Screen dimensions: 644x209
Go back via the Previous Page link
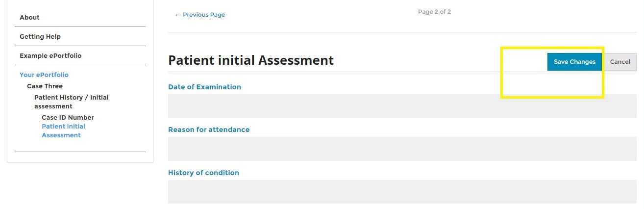pyautogui.click(x=203, y=15)
